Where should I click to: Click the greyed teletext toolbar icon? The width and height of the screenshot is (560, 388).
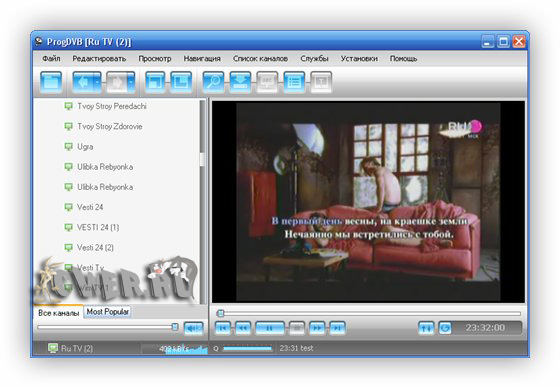tap(321, 82)
